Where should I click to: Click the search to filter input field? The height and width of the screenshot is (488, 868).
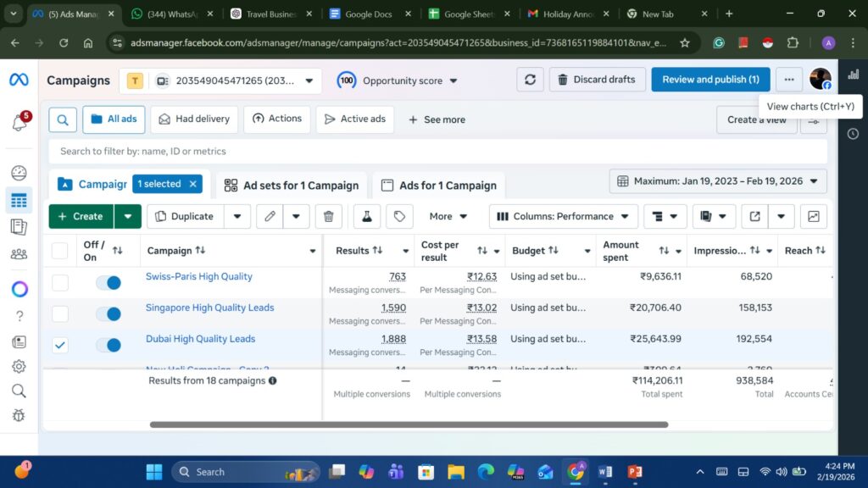point(438,151)
